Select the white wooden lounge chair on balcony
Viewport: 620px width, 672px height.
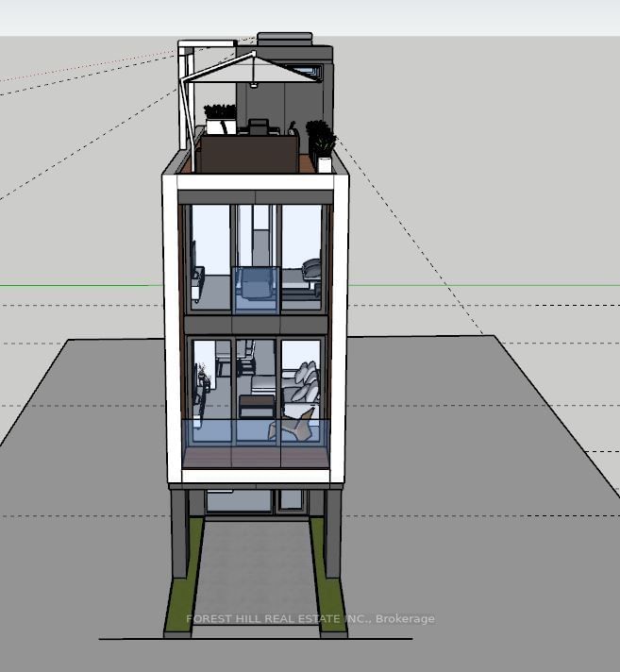293,426
